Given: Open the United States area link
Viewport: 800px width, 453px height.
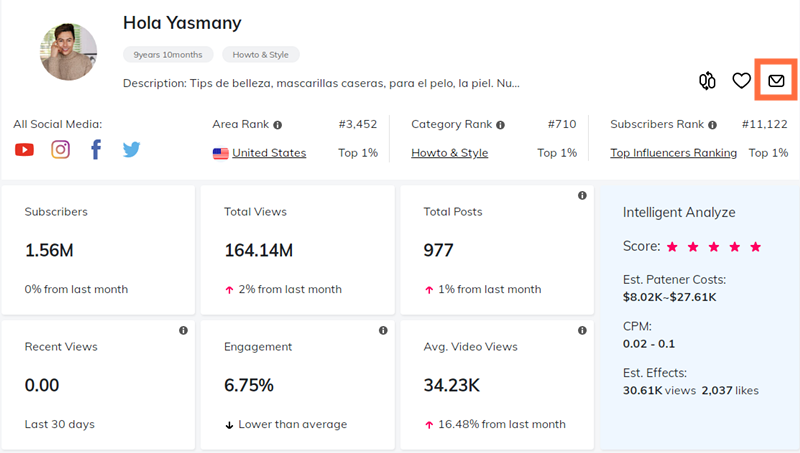Looking at the screenshot, I should click(x=268, y=153).
